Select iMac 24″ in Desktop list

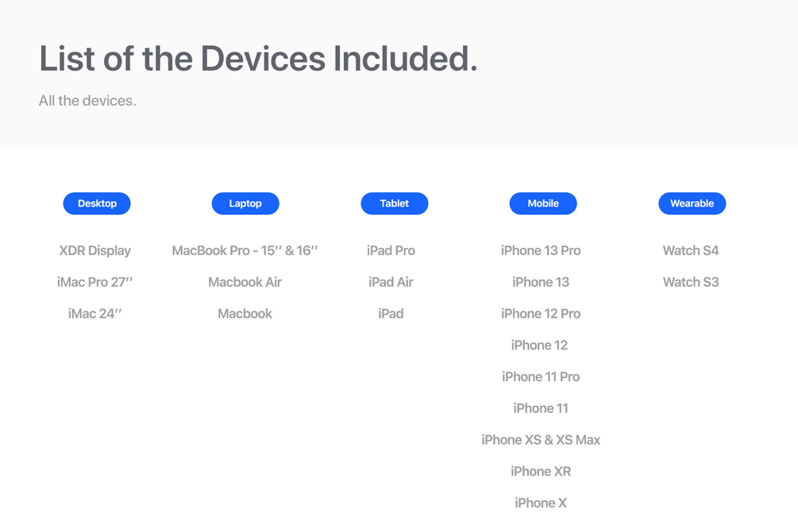click(95, 314)
